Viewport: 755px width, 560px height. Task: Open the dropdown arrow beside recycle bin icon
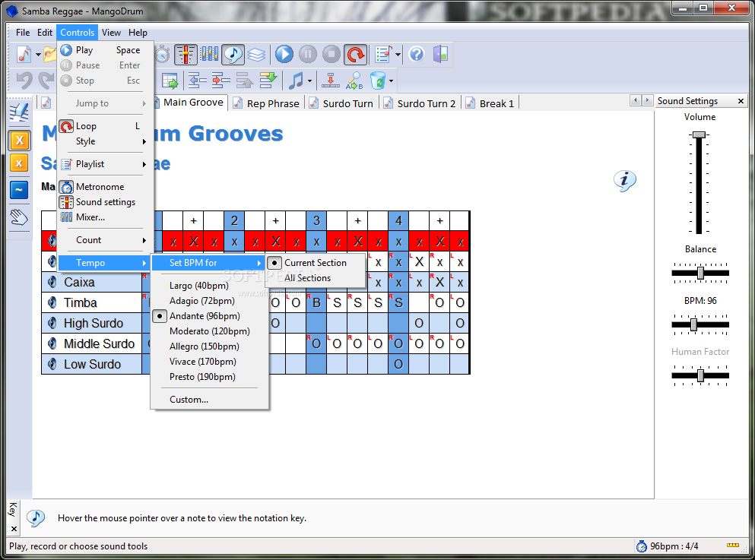tap(391, 81)
